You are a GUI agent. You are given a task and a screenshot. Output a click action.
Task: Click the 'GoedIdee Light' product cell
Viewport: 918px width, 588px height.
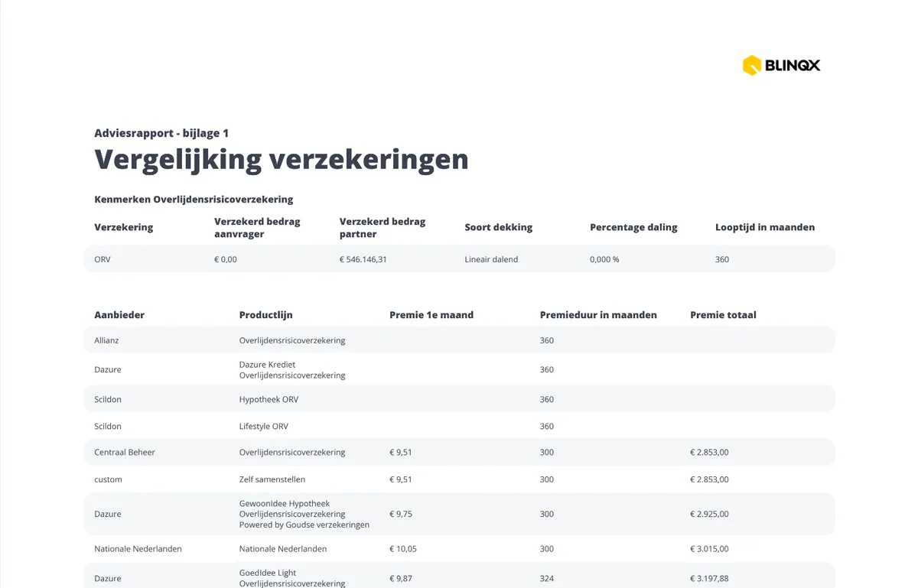(292, 578)
